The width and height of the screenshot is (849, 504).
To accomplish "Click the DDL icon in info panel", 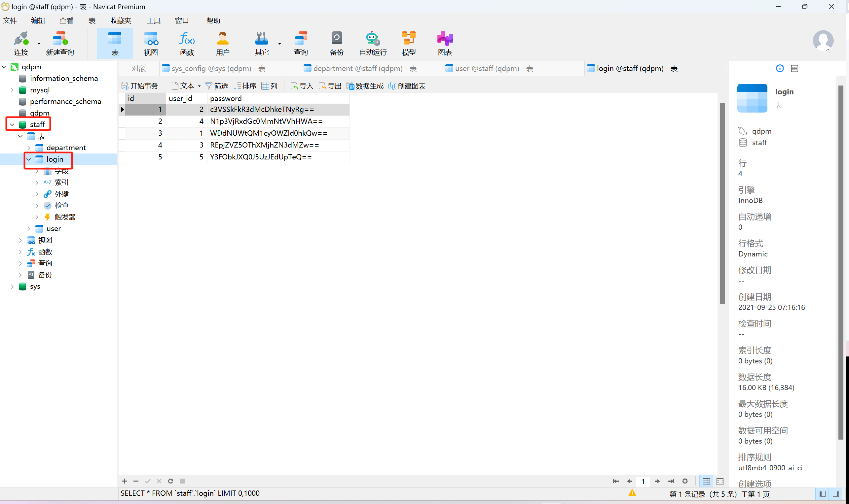I will tap(794, 69).
